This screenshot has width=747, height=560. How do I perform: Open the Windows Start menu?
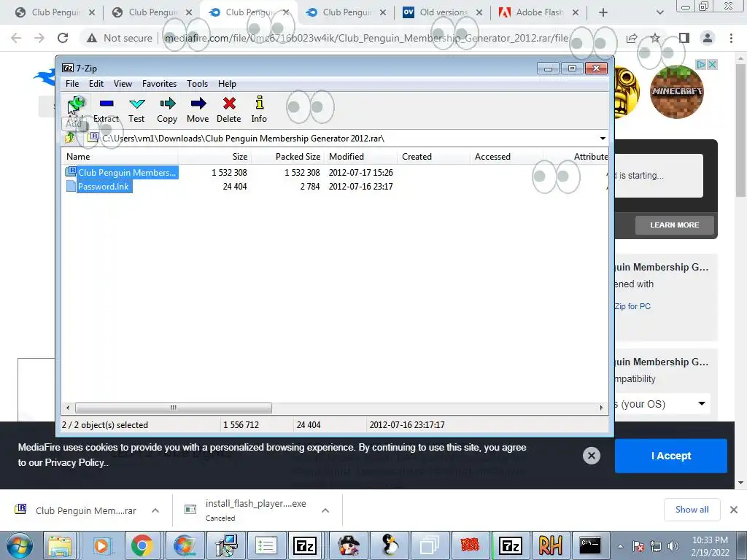[20, 545]
